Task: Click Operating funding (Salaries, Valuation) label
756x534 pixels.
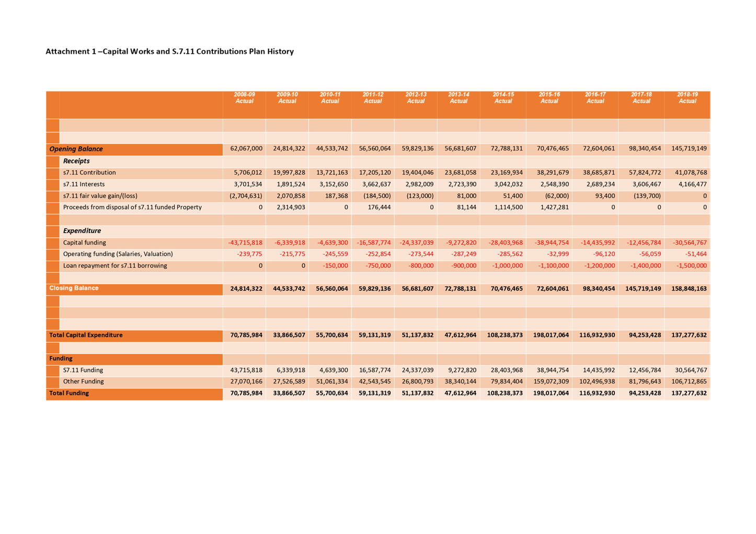Action: [118, 254]
